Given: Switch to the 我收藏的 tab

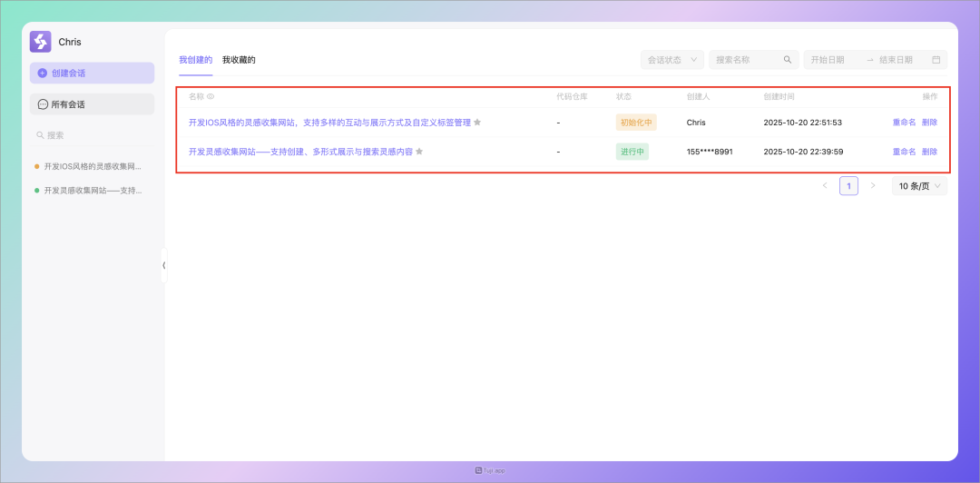Looking at the screenshot, I should click(x=239, y=60).
